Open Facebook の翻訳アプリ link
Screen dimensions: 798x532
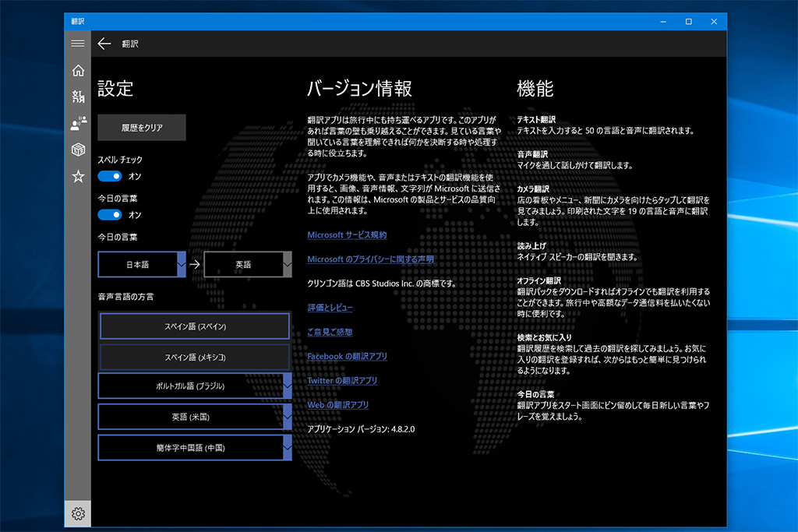coord(347,356)
